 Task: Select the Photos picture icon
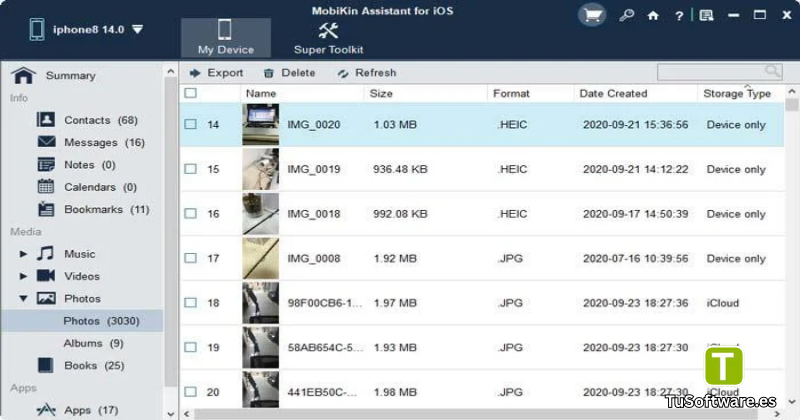click(x=46, y=298)
